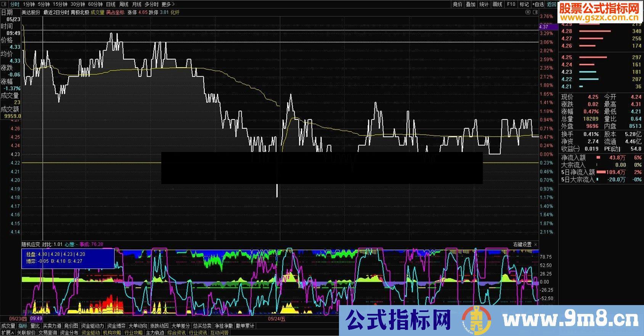The width and height of the screenshot is (644, 336).
Task: Click the 4.25 buy order row
Action: point(601,57)
